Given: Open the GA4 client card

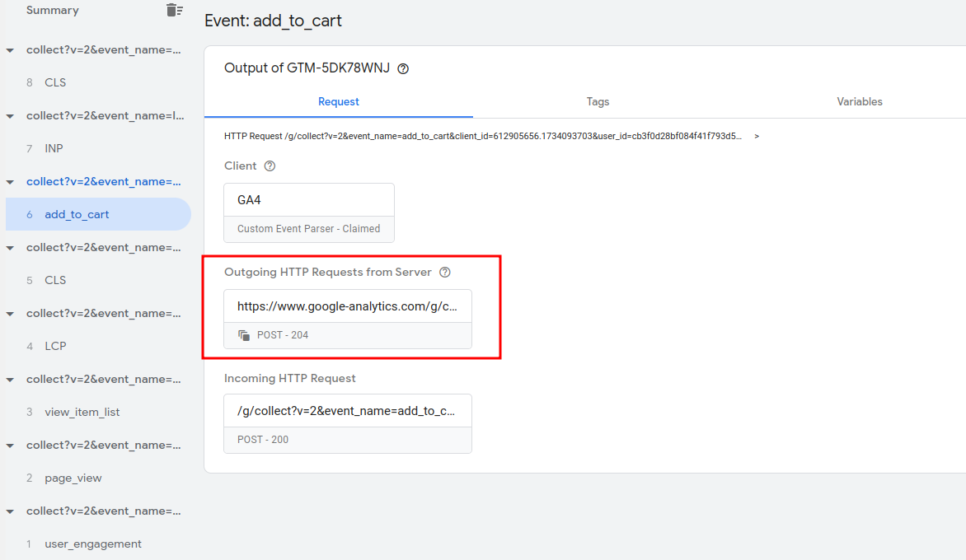Looking at the screenshot, I should (x=308, y=212).
